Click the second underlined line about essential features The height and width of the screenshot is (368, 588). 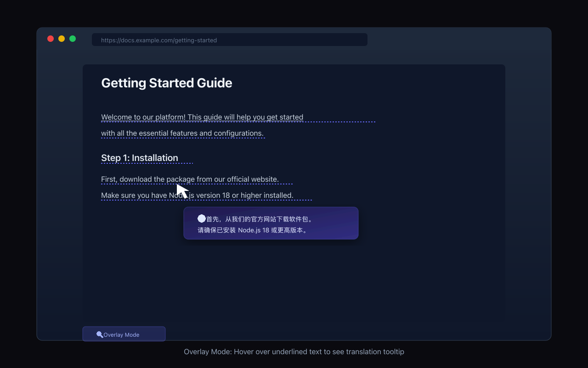tap(182, 133)
